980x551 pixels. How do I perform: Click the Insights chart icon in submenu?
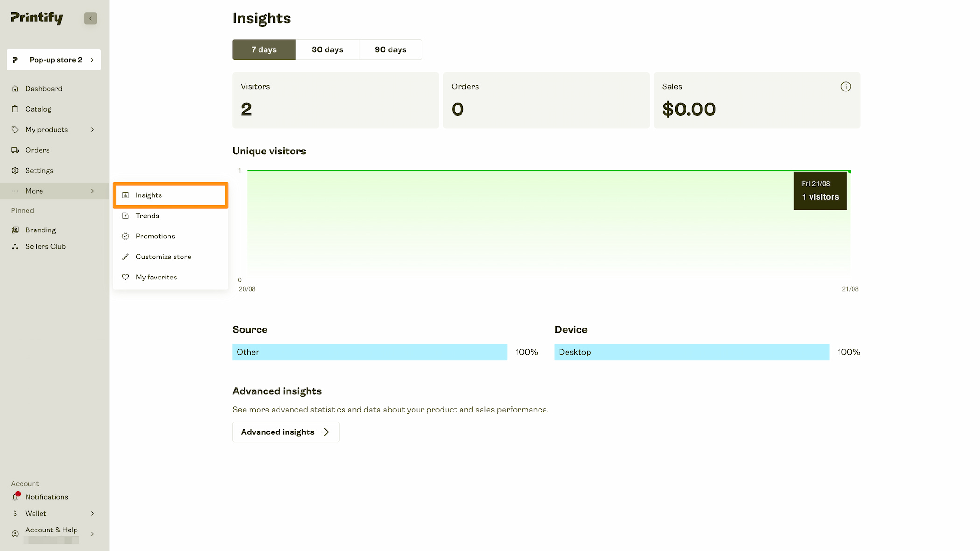pos(126,195)
